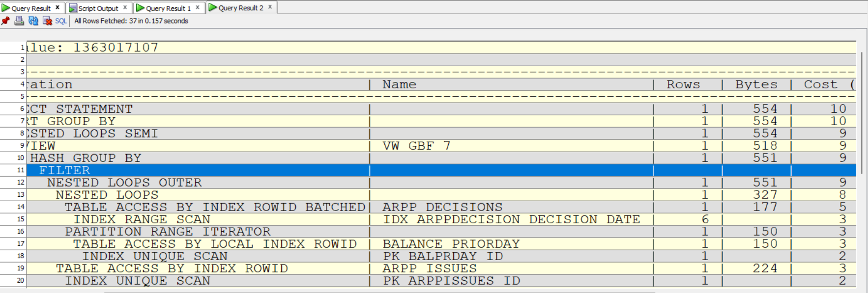868x293 pixels.
Task: Select the ARPP DECISIONS table access row
Action: coord(442,207)
